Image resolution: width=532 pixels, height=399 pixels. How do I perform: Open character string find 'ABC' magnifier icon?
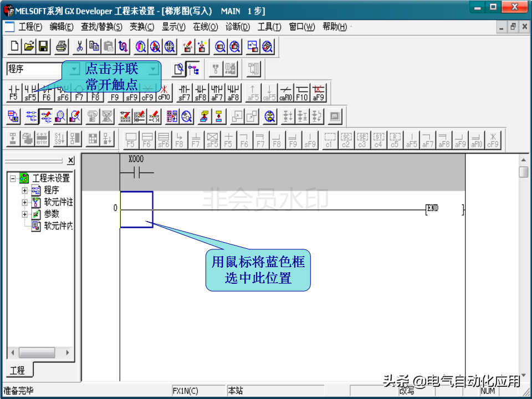170,46
